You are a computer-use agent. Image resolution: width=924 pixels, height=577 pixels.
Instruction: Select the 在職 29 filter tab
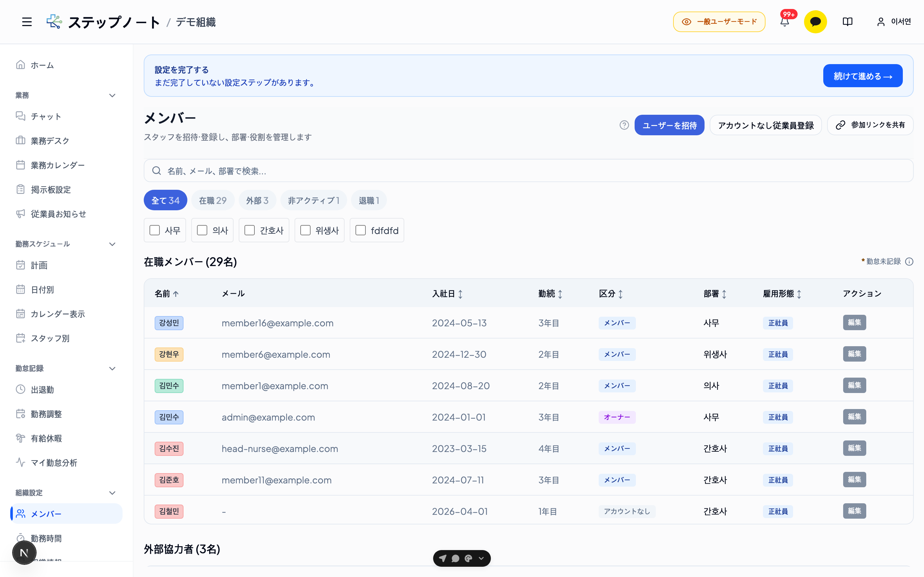[x=213, y=200]
